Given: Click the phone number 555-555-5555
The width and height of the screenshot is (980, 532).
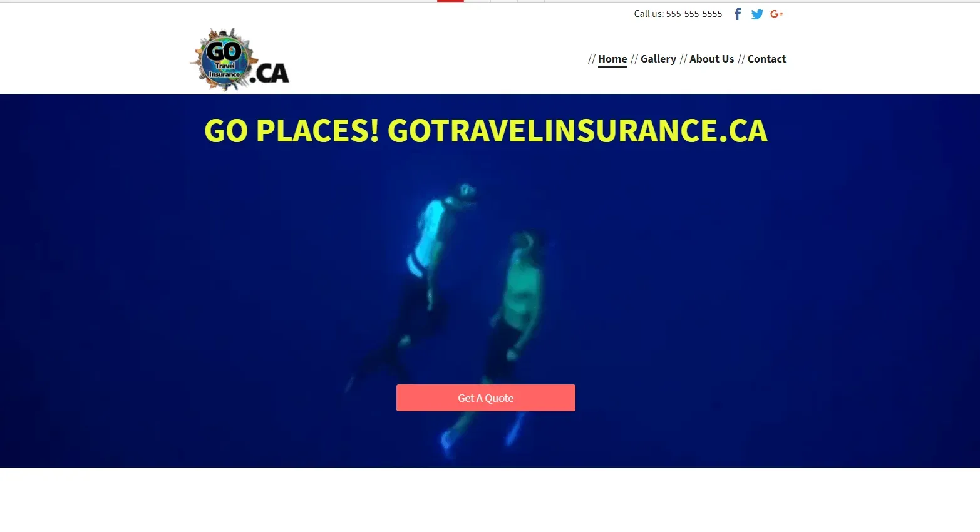Looking at the screenshot, I should [x=694, y=14].
